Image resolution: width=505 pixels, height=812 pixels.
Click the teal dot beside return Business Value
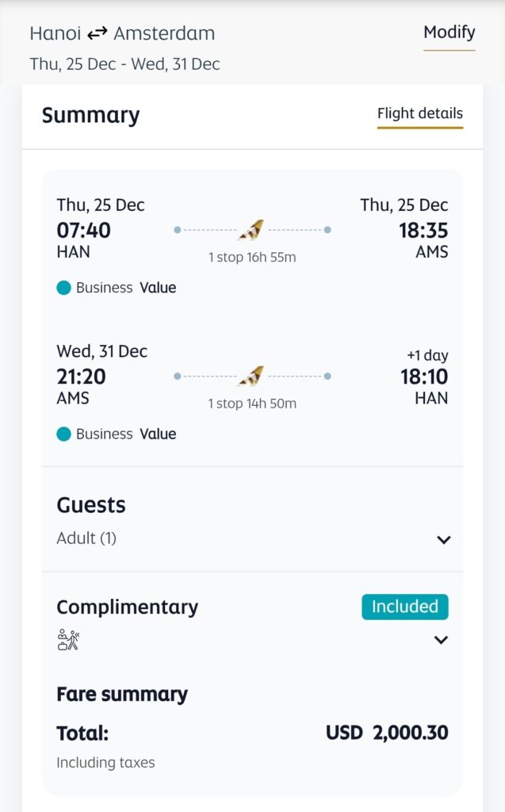(64, 434)
